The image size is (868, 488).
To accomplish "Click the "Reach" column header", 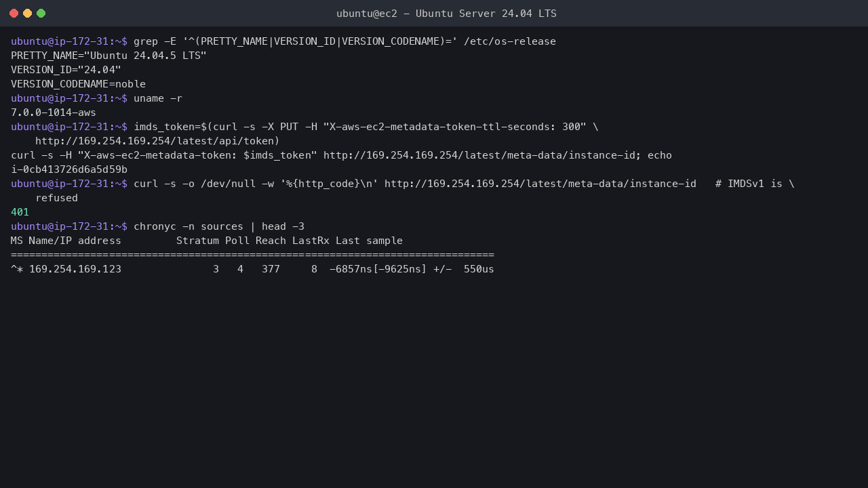I will coord(271,241).
